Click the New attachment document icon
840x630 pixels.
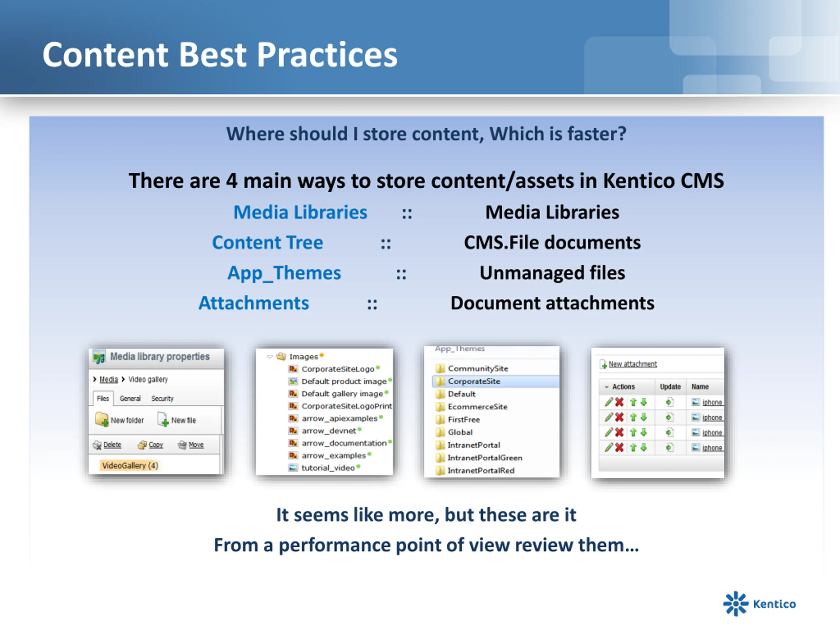pos(603,365)
